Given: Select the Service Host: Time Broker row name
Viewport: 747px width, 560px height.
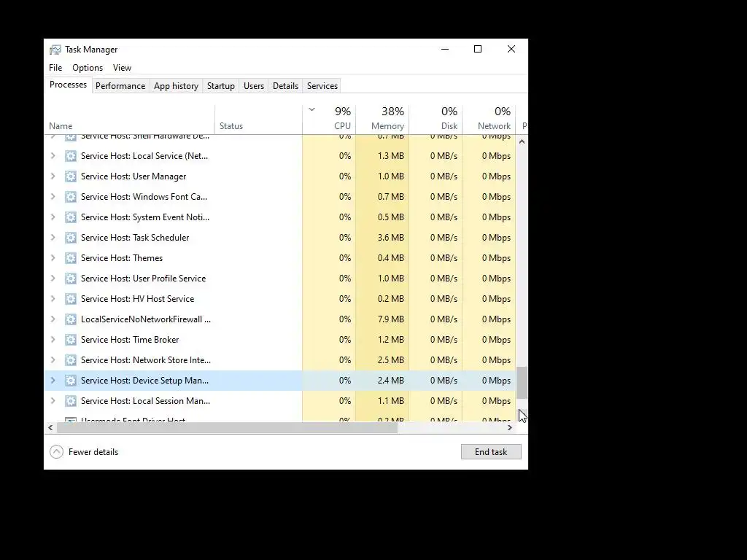Looking at the screenshot, I should point(130,340).
